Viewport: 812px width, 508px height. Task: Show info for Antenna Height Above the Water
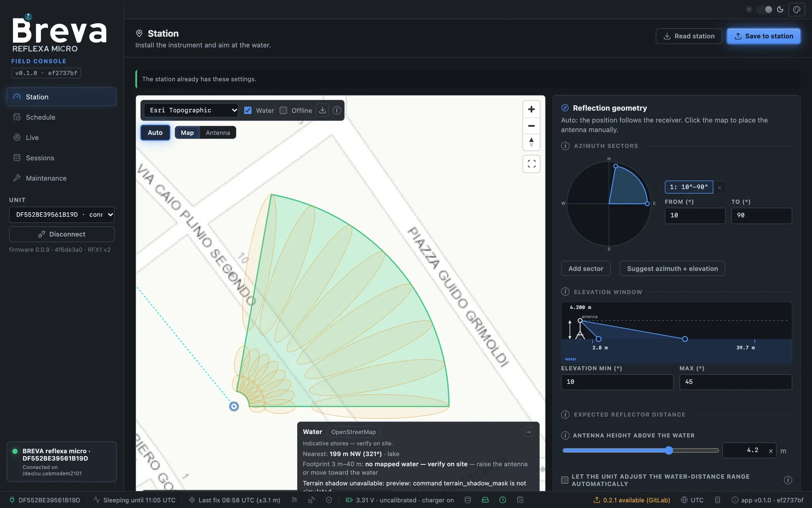pos(565,435)
